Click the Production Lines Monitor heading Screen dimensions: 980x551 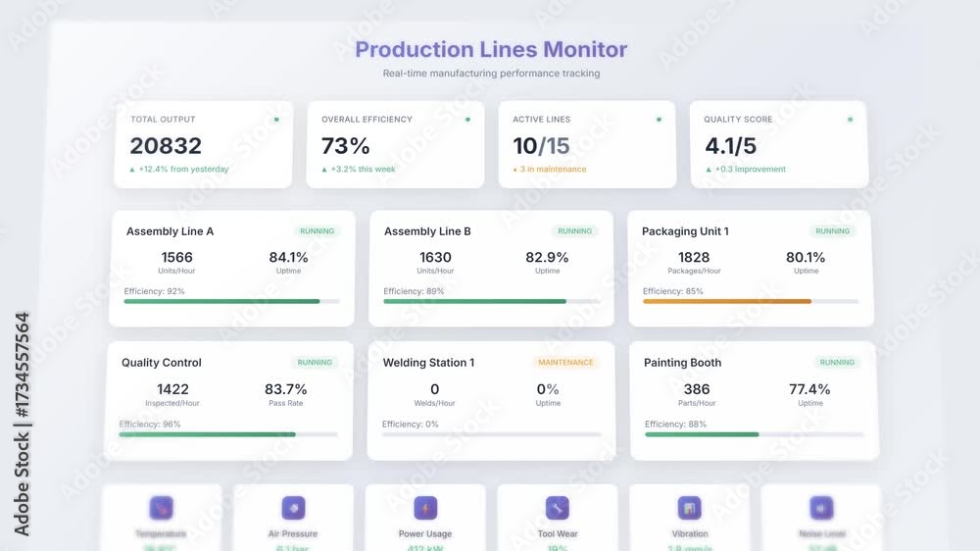pyautogui.click(x=491, y=49)
